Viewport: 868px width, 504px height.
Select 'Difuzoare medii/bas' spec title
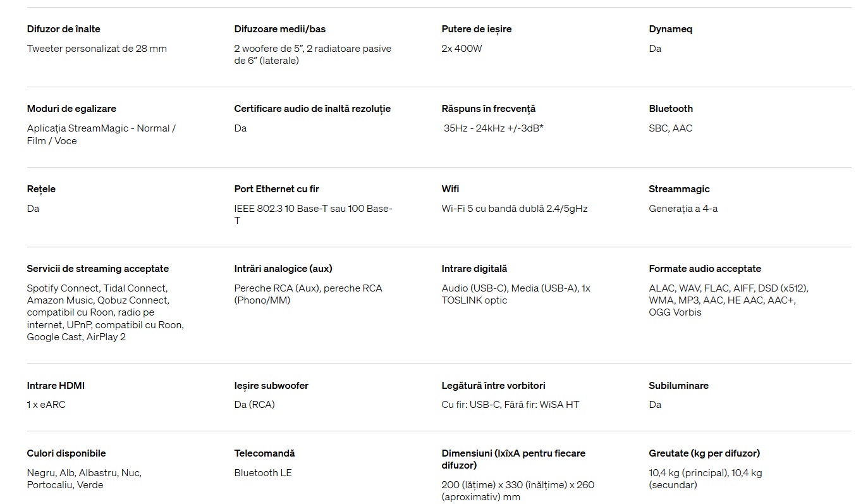[279, 29]
